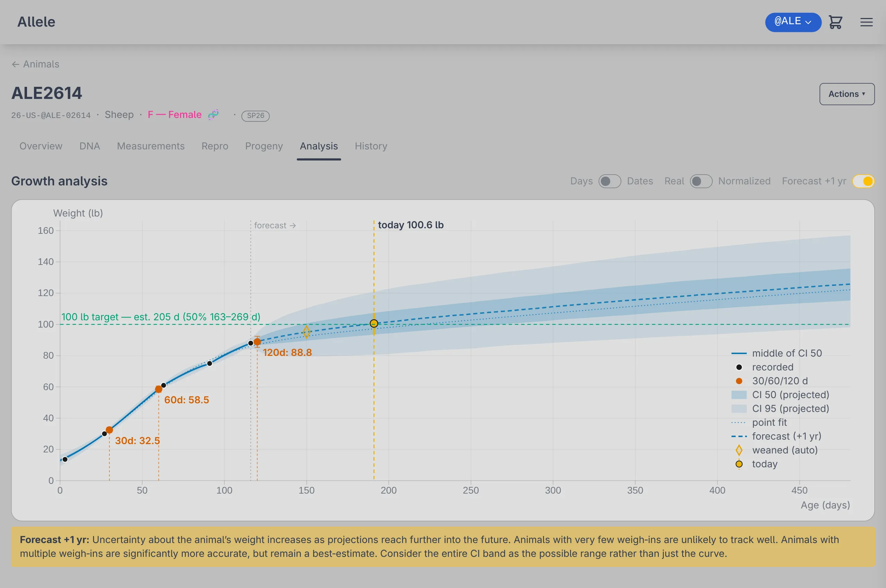Image resolution: width=886 pixels, height=588 pixels.
Task: Click the 'today 100.6 lb' label
Action: tap(410, 225)
